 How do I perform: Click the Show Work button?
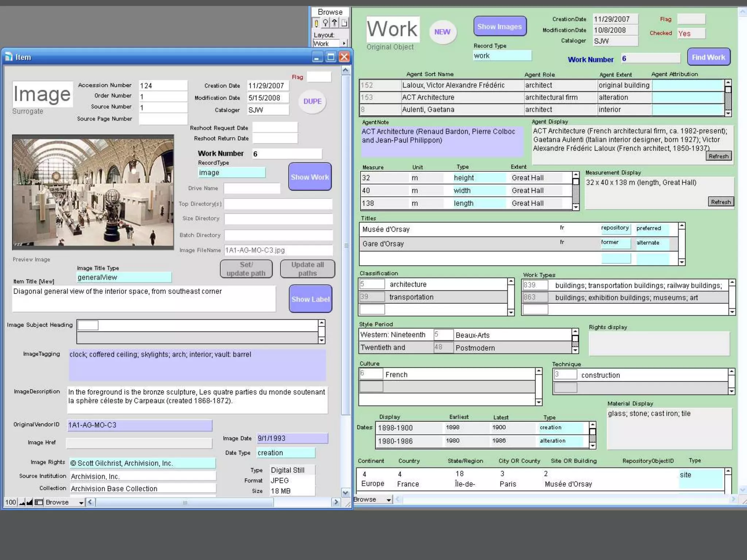point(310,177)
